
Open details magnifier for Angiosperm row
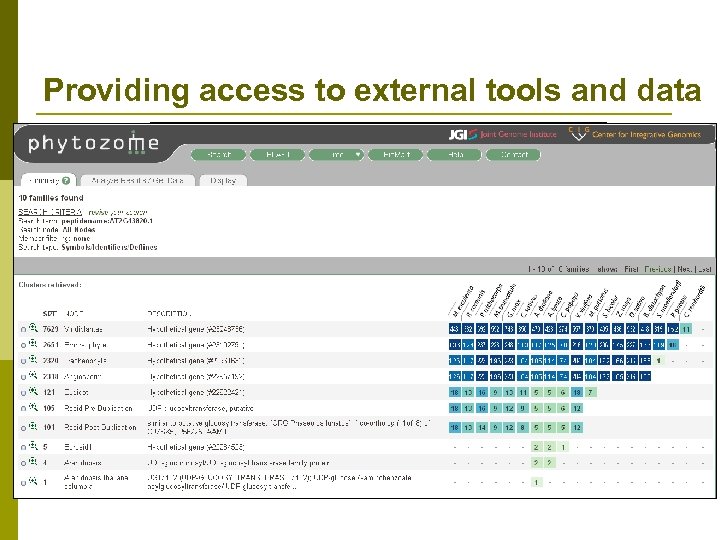point(33,376)
